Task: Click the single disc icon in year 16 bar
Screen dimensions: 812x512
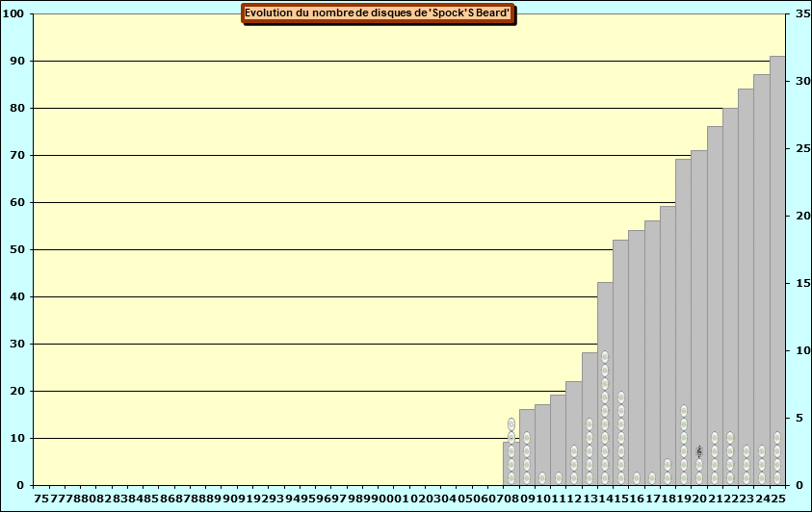Action: (637, 478)
